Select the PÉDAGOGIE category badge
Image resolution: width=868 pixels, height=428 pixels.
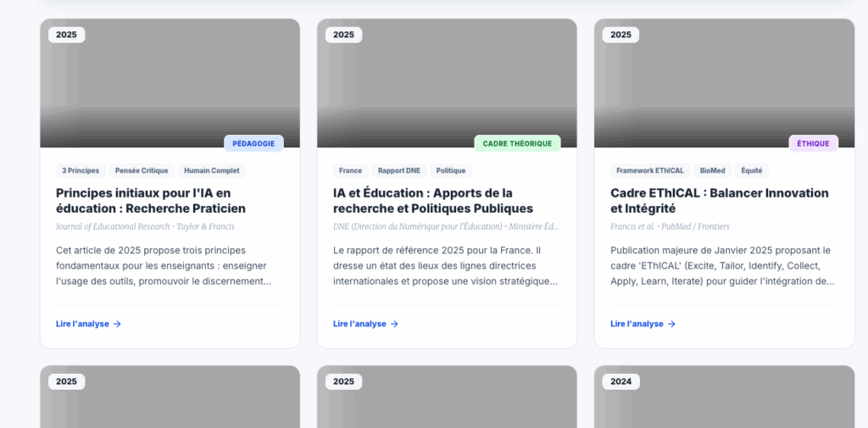(253, 143)
